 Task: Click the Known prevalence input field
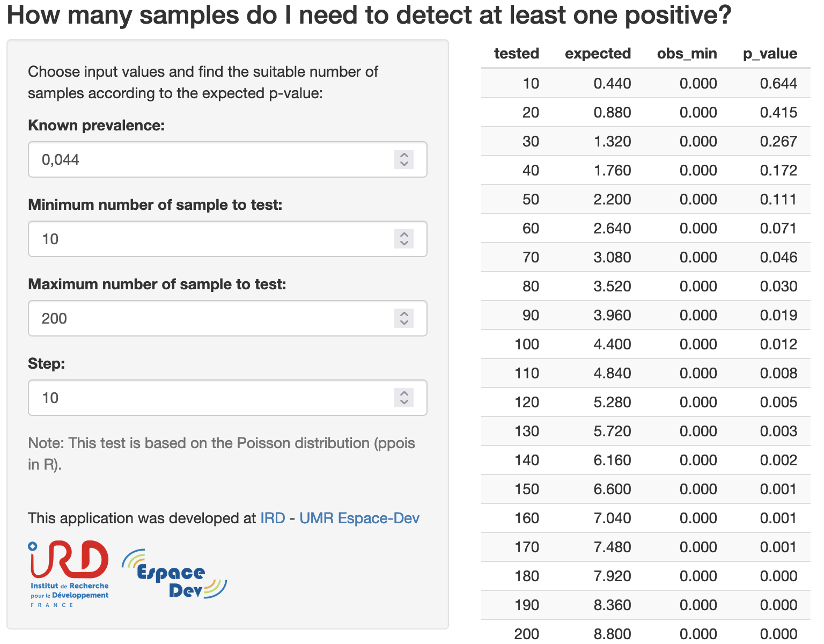[227, 159]
